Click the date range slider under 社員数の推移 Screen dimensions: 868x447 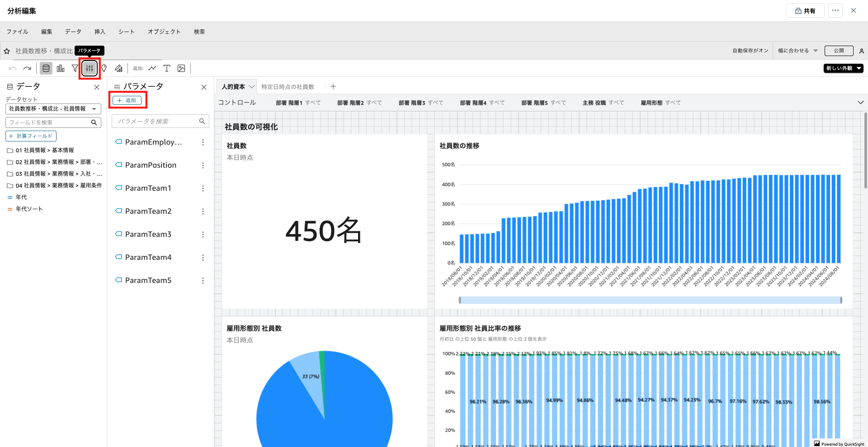(x=650, y=300)
